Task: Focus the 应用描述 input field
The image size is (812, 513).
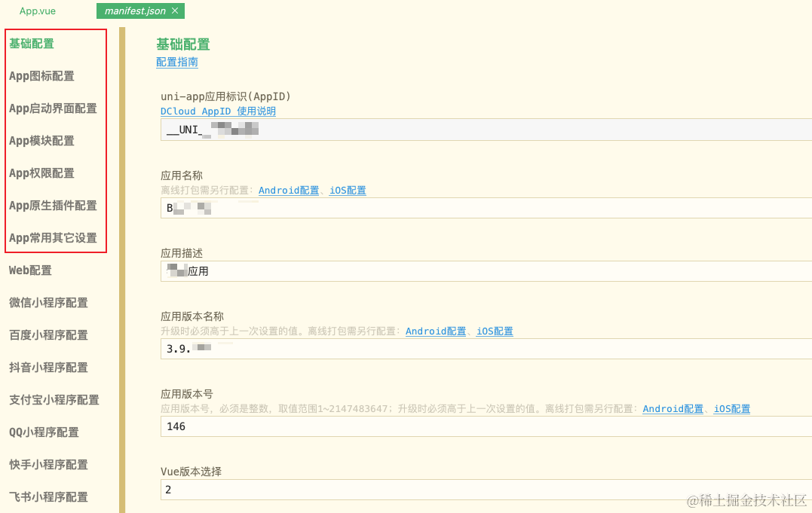Action: (x=486, y=271)
